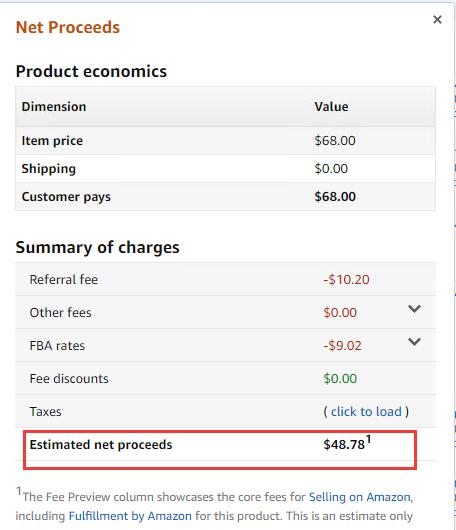This screenshot has width=456, height=530.
Task: Open the Fulfillment by Amazon link
Action: (x=130, y=516)
